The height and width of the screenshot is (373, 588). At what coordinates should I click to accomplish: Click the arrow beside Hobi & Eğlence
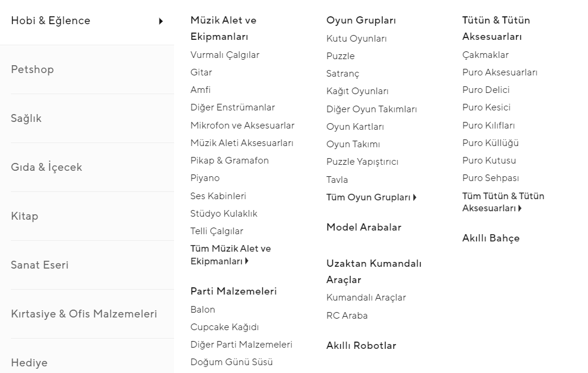coord(161,21)
